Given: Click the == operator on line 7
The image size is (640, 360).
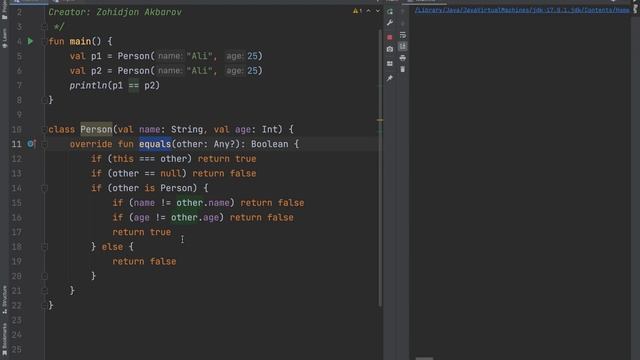Looking at the screenshot, I should pos(133,86).
